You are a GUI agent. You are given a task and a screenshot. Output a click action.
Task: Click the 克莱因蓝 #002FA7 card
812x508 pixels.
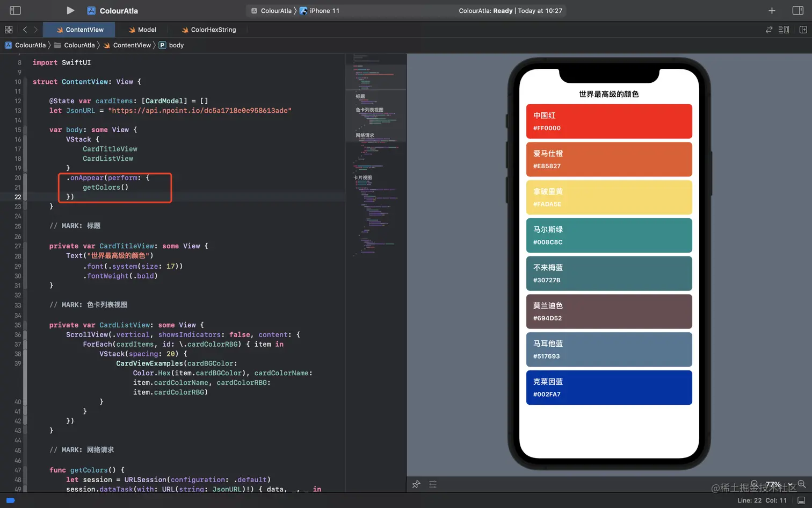point(609,388)
